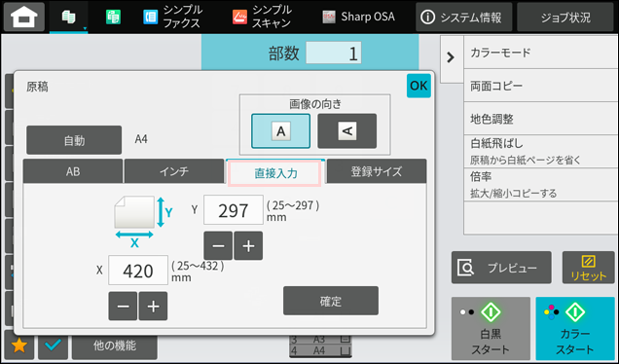Tap the blue checkmark icon

coord(53,346)
